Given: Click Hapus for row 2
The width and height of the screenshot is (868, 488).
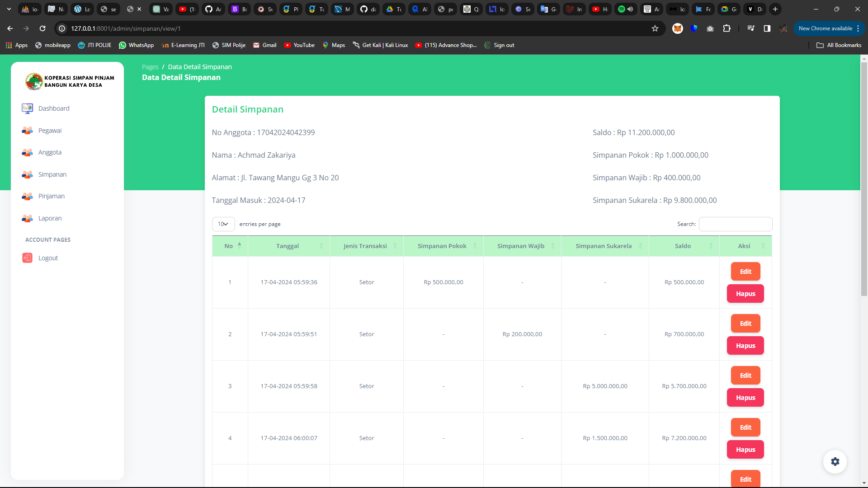Looking at the screenshot, I should (745, 346).
